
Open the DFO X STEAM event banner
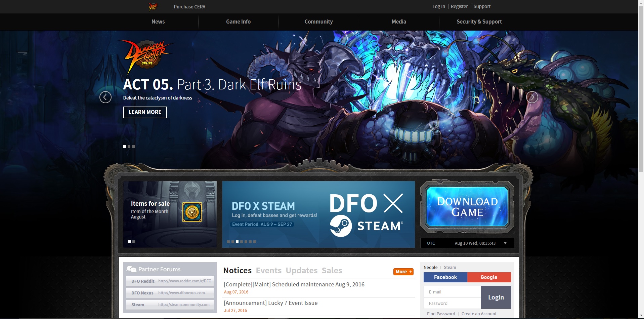click(318, 214)
